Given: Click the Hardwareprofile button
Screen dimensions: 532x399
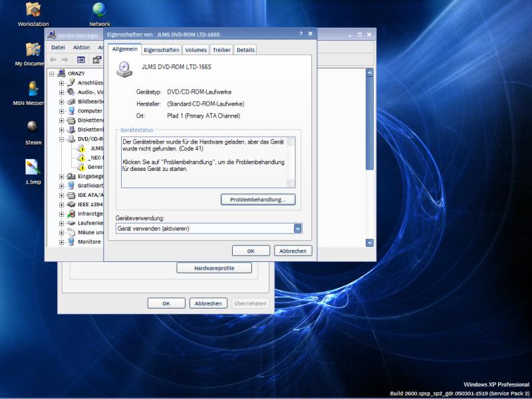Looking at the screenshot, I should click(214, 268).
